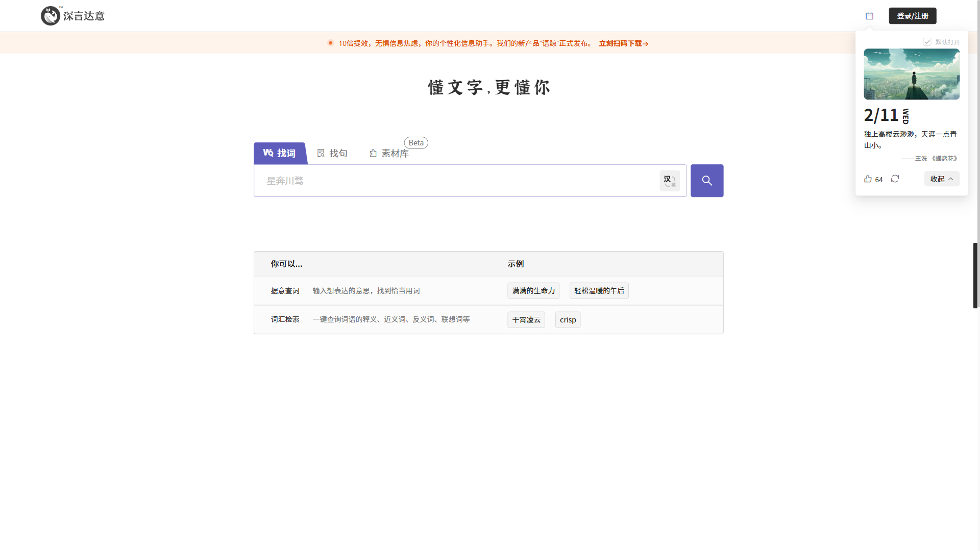Pick example word 干霄凌云

(x=526, y=320)
